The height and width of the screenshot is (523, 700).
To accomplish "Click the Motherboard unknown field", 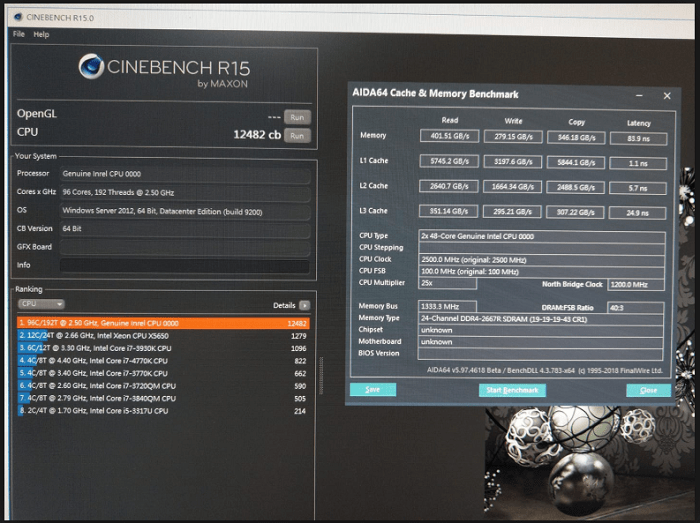I will pyautogui.click(x=541, y=342).
